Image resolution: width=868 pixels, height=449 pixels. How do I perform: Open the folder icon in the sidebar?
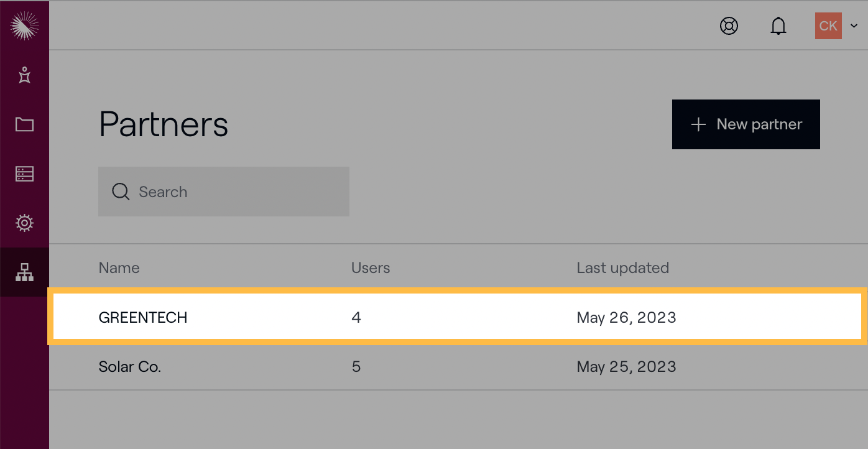pos(24,124)
